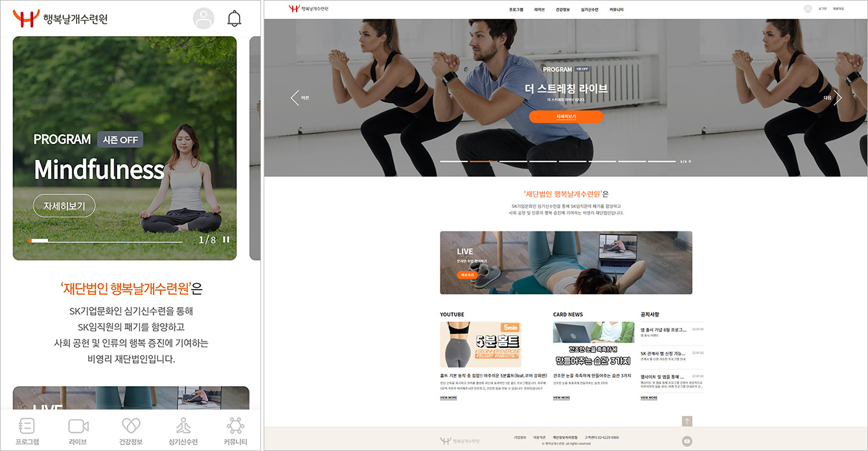Tap the mobile profile avatar icon

point(203,19)
